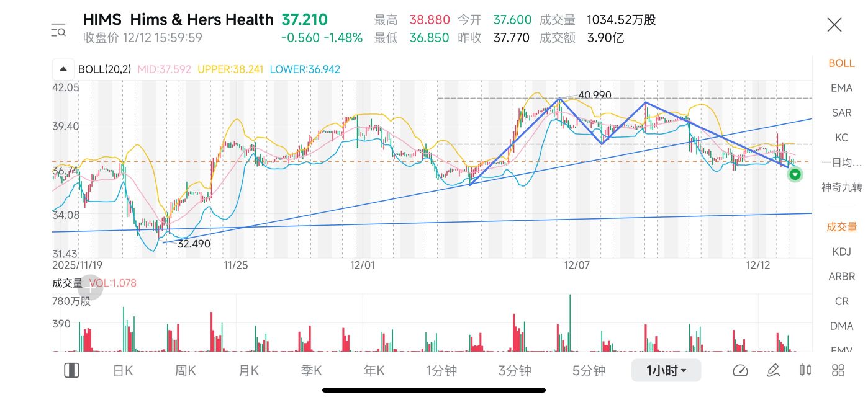The height and width of the screenshot is (400, 868).
Task: Tap the 32.490 low price label
Action: pos(194,244)
